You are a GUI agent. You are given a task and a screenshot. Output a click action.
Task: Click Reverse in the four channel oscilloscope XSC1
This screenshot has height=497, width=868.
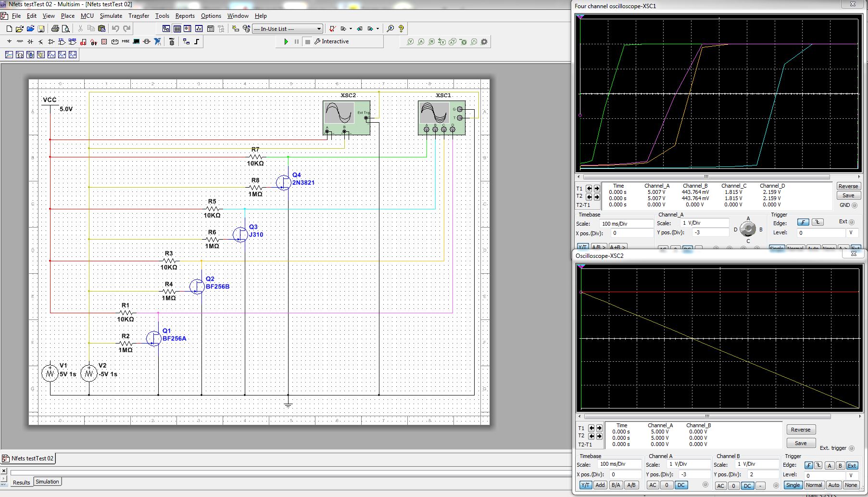(848, 186)
